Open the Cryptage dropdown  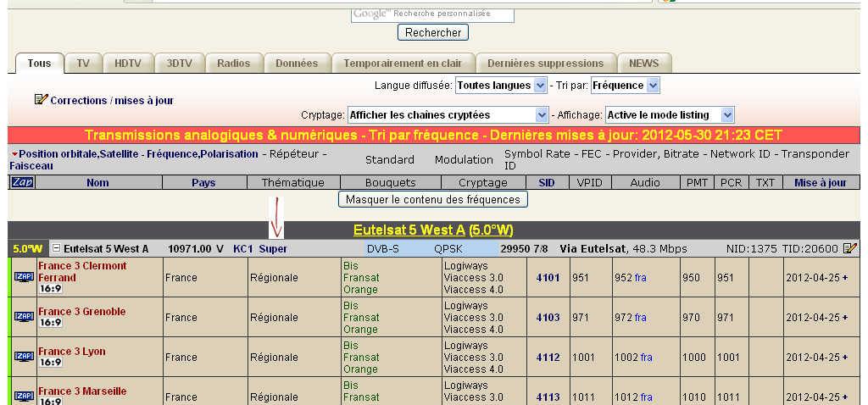tap(448, 115)
